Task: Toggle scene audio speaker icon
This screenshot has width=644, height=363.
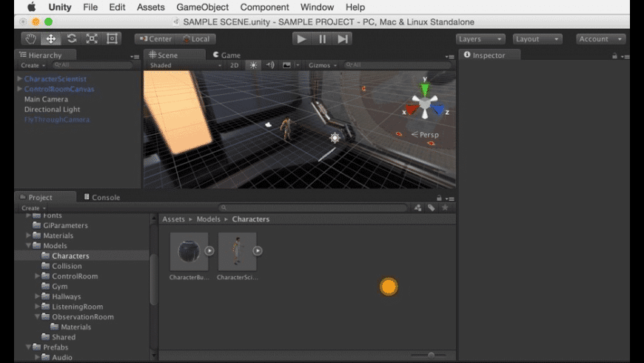Action: click(x=270, y=65)
